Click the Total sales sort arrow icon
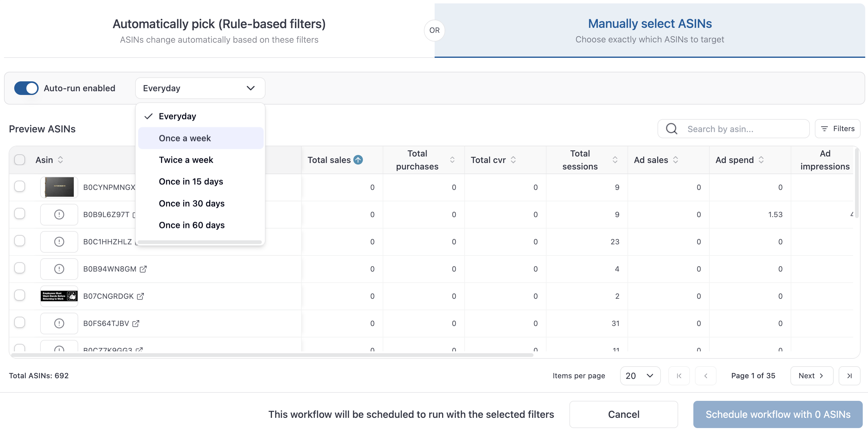 tap(358, 160)
